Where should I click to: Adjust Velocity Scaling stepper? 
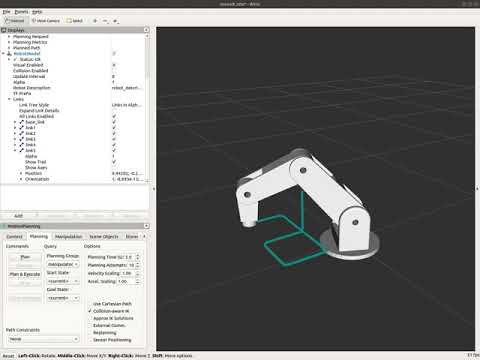(x=138, y=273)
